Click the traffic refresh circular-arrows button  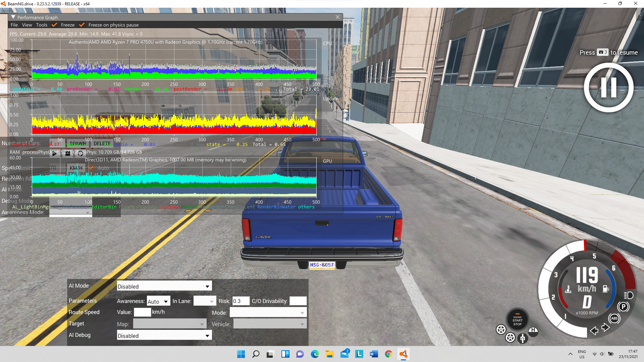coord(80,154)
